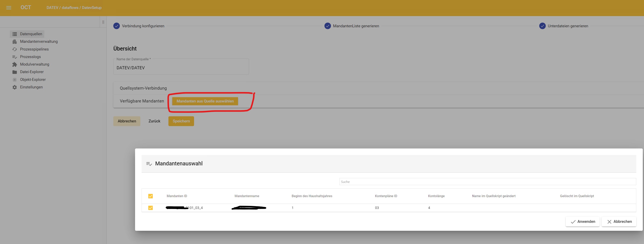Toggle the select-all header checkbox
Screen dimensions: 644x244
pos(151,196)
